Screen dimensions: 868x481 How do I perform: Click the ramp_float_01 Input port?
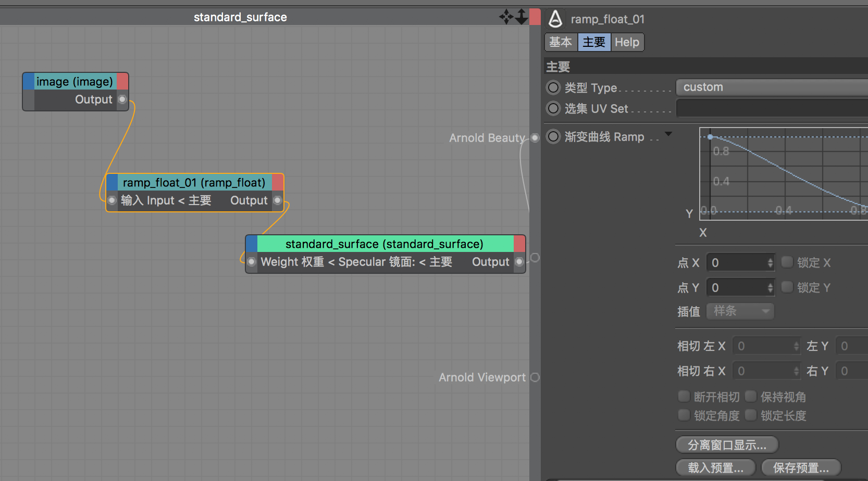click(x=111, y=200)
